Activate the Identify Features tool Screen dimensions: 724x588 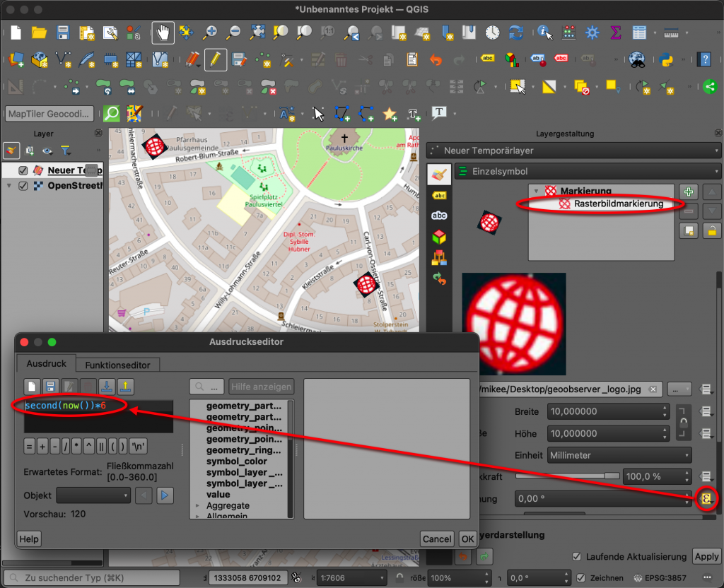coord(545,33)
